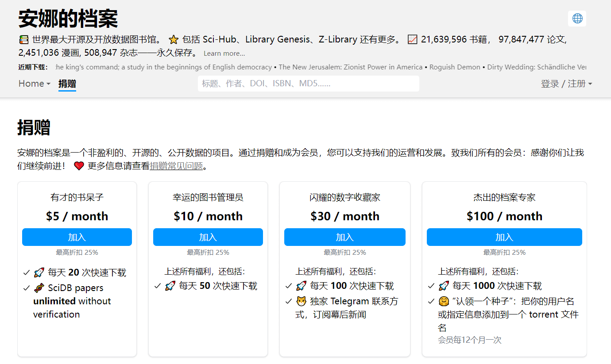Click rocket icon in the $10 tier
Image resolution: width=611 pixels, height=364 pixels.
[x=170, y=286]
